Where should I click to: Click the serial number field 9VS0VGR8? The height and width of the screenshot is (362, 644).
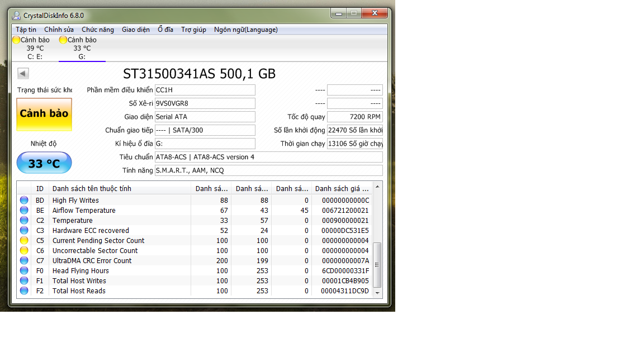(205, 103)
